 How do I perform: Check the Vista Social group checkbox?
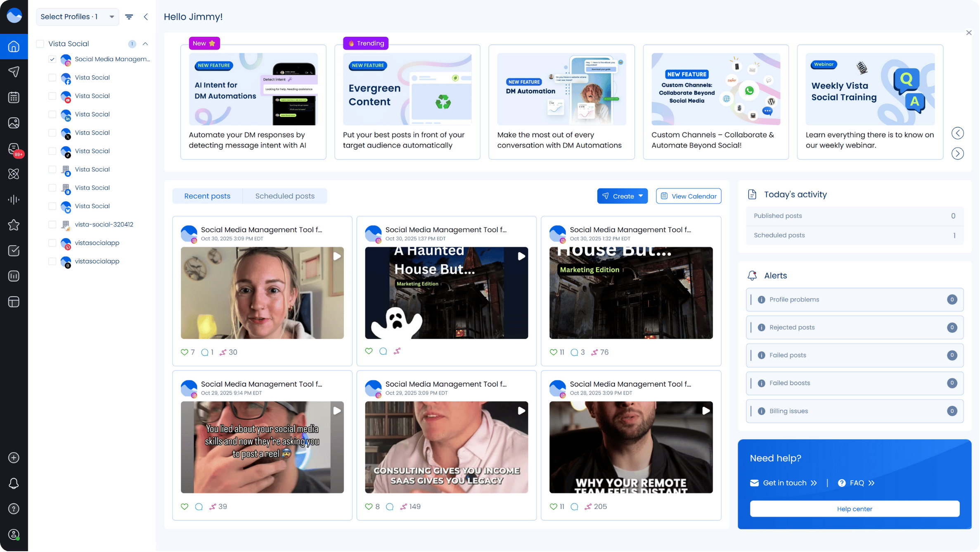tap(40, 44)
